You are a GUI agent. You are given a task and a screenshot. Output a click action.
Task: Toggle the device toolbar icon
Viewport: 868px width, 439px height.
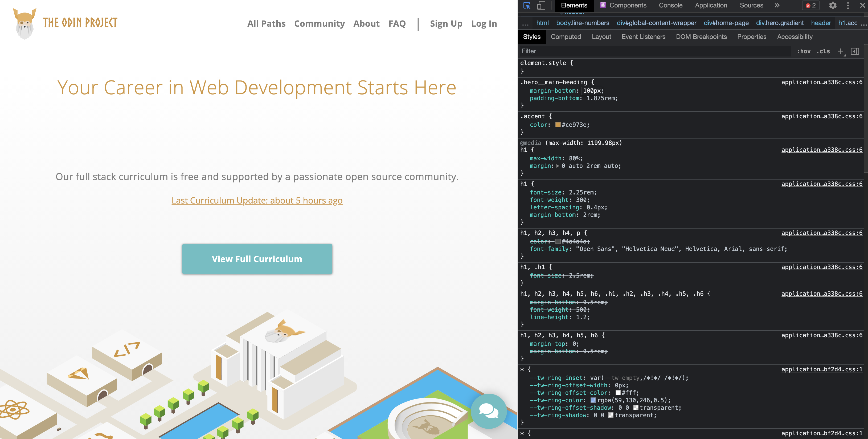[x=541, y=5]
